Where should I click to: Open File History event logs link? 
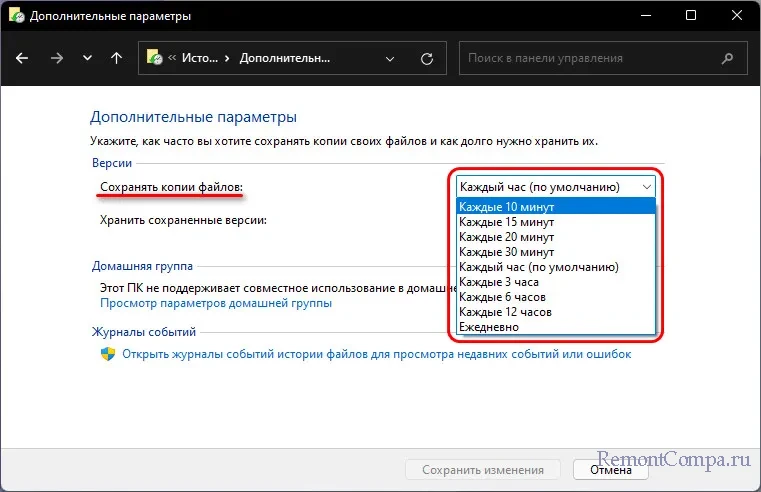point(376,354)
